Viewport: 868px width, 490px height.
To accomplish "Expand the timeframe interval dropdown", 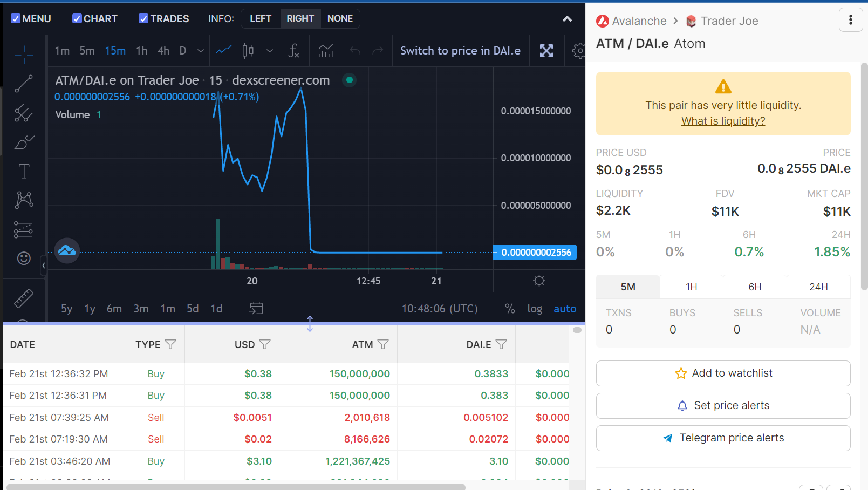I will point(200,51).
